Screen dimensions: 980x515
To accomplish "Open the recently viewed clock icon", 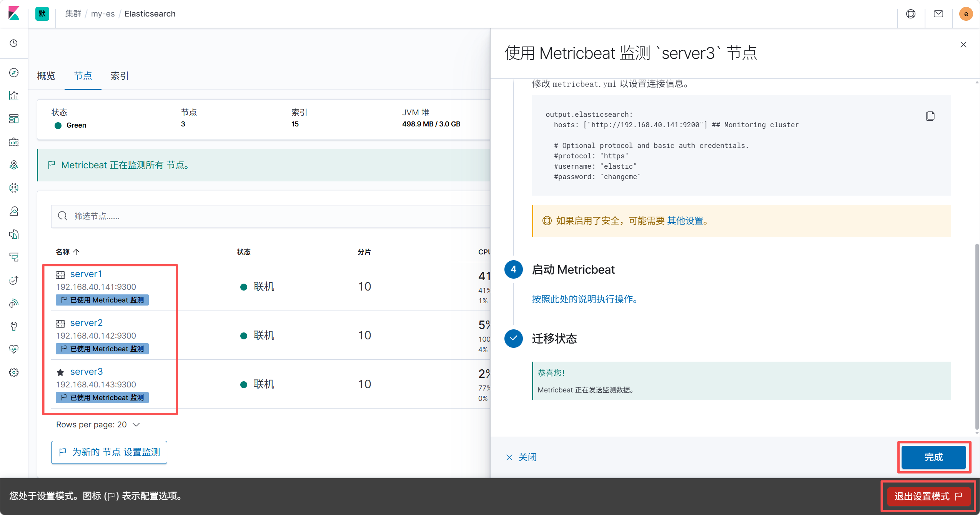I will click(14, 43).
